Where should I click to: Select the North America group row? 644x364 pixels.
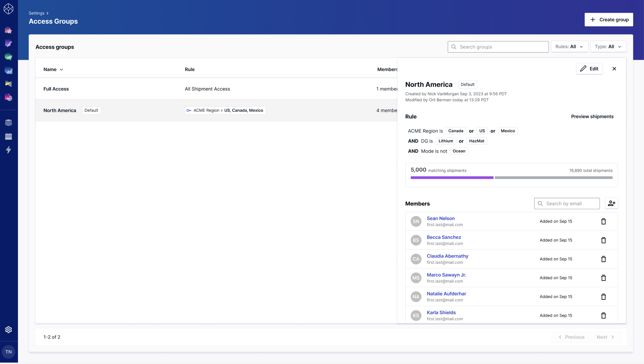pyautogui.click(x=216, y=110)
